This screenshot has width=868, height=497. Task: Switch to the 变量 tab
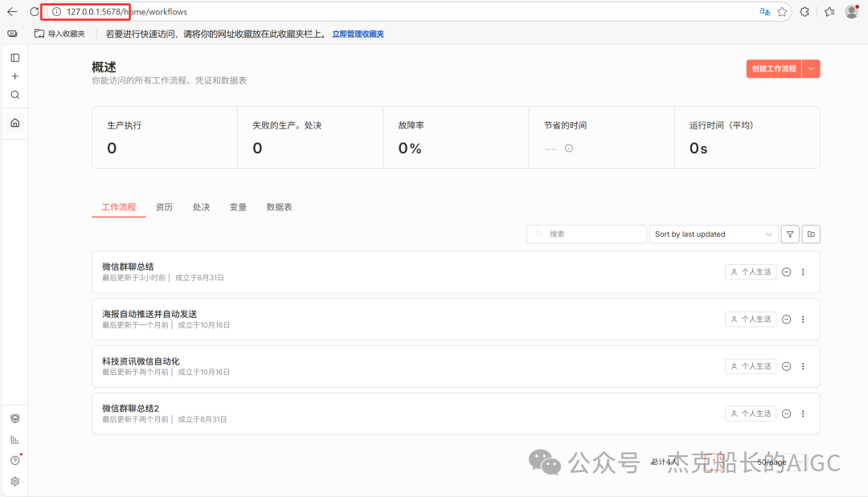point(238,207)
